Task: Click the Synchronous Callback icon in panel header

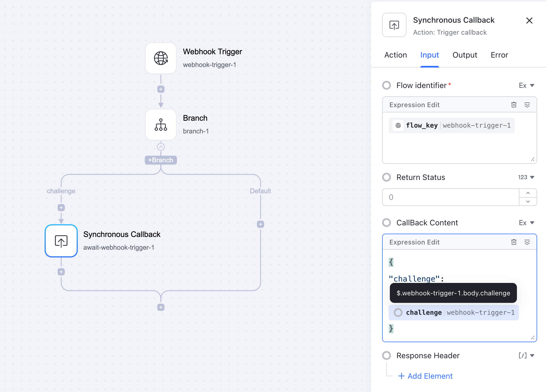Action: point(394,25)
